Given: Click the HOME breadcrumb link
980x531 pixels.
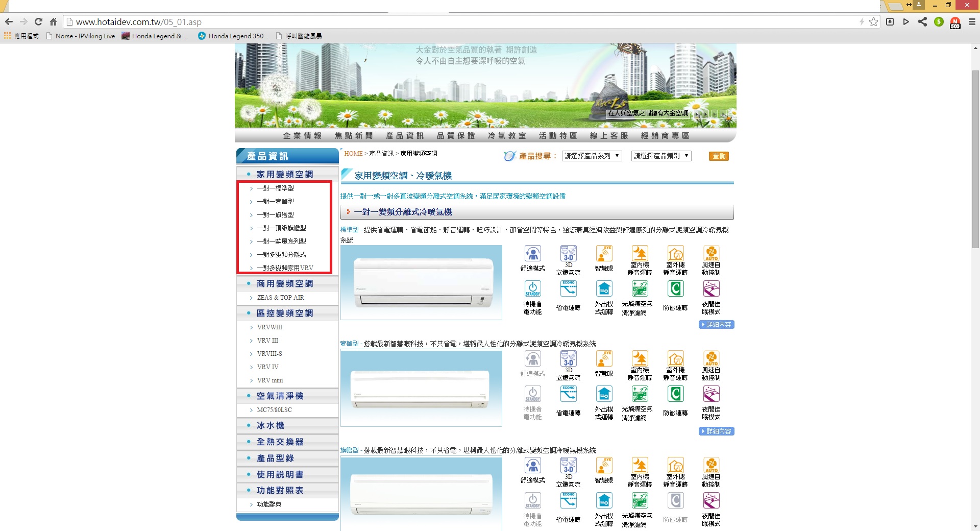Looking at the screenshot, I should pos(353,154).
